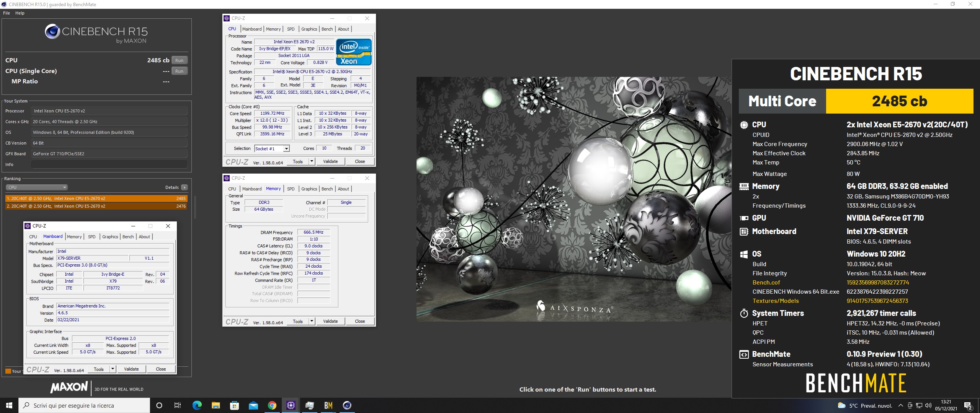Screen dimensions: 980x413
Task: Open Mainboard tab in CPU-Z processor window
Action: 252,29
